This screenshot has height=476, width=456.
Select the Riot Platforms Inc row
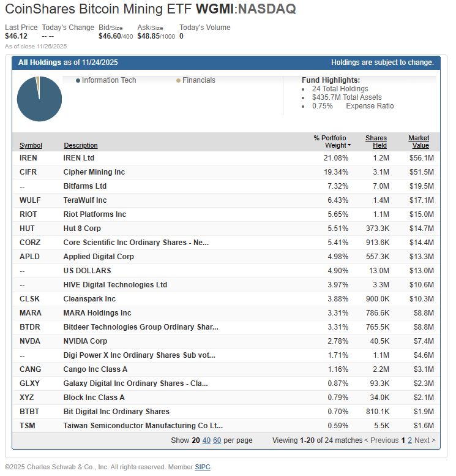pyautogui.click(x=94, y=214)
